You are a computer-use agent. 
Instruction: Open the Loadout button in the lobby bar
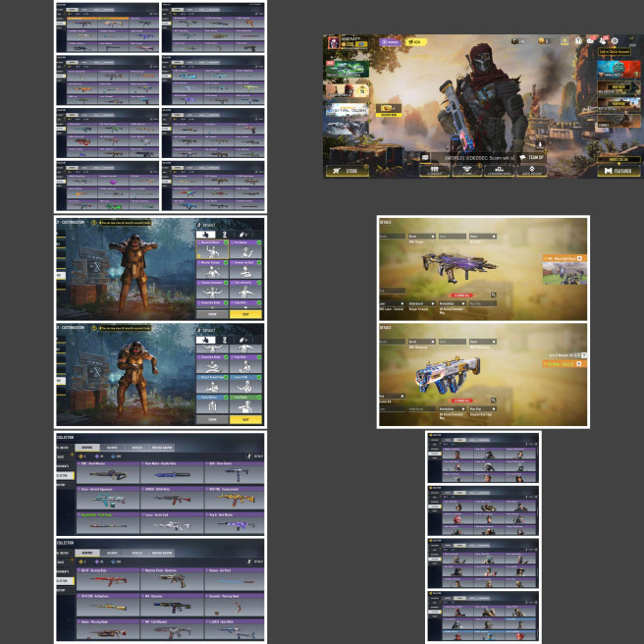pyautogui.click(x=434, y=171)
